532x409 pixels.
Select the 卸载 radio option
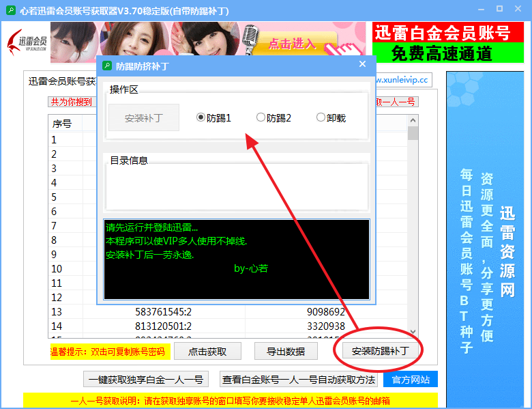coord(331,118)
